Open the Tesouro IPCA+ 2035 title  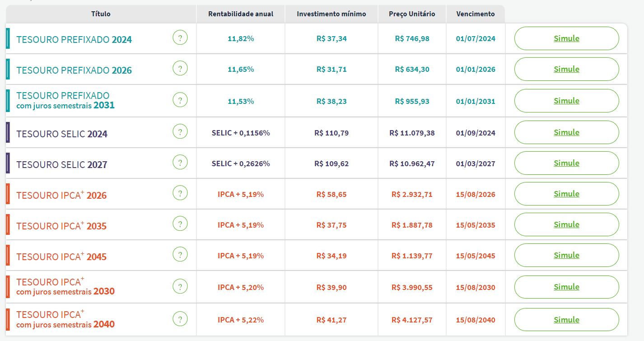click(x=61, y=226)
